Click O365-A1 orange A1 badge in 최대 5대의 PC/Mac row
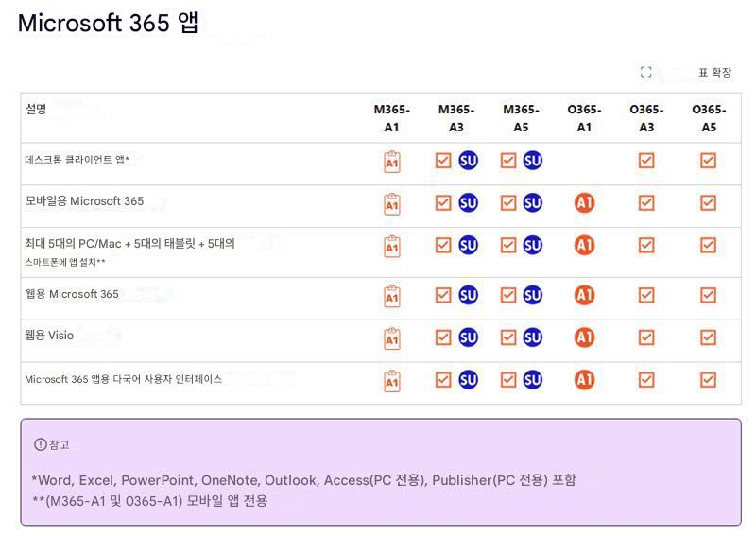Screen dimensions: 756x536 (584, 246)
